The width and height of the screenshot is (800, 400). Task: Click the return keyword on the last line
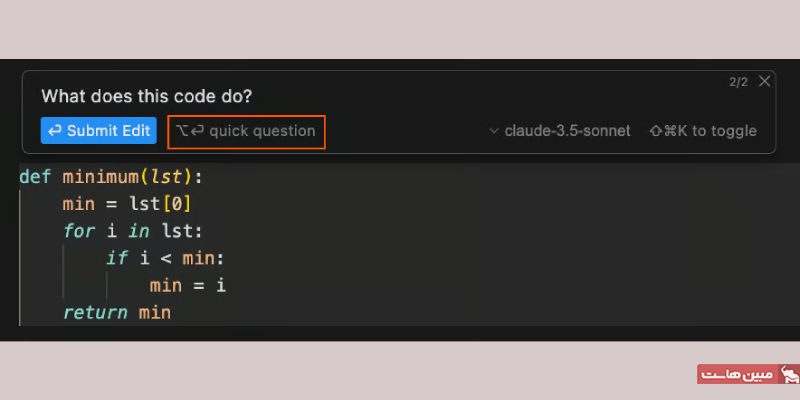coord(95,312)
